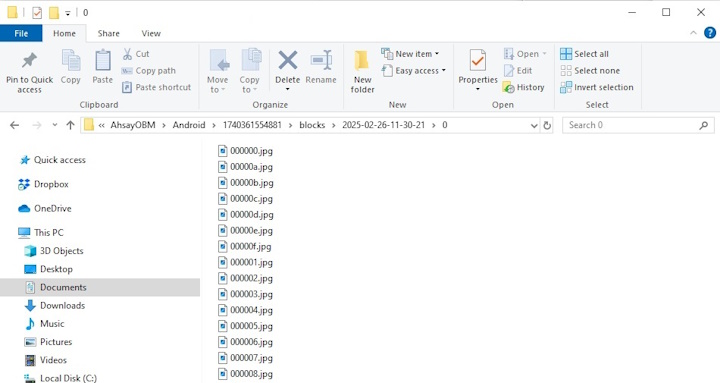This screenshot has height=383, width=720.
Task: Select the file 000007.jpg
Action: [x=245, y=358]
